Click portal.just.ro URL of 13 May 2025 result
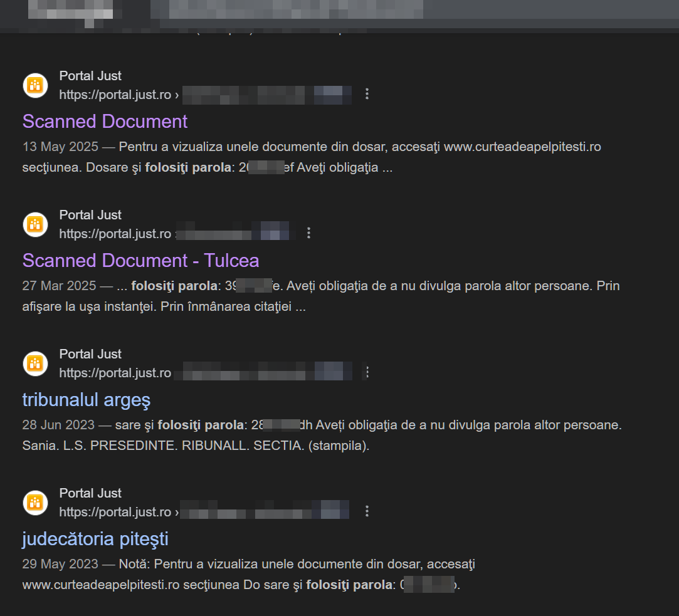This screenshot has width=679, height=616. click(x=115, y=95)
